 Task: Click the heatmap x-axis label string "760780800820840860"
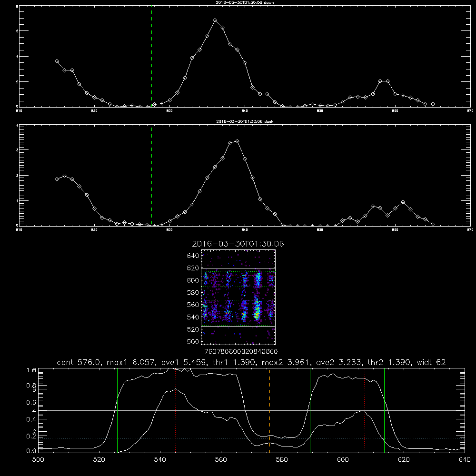(241, 352)
